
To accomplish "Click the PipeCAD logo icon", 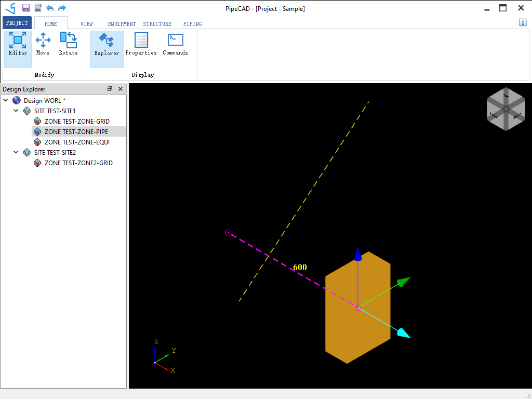I will click(x=11, y=8).
